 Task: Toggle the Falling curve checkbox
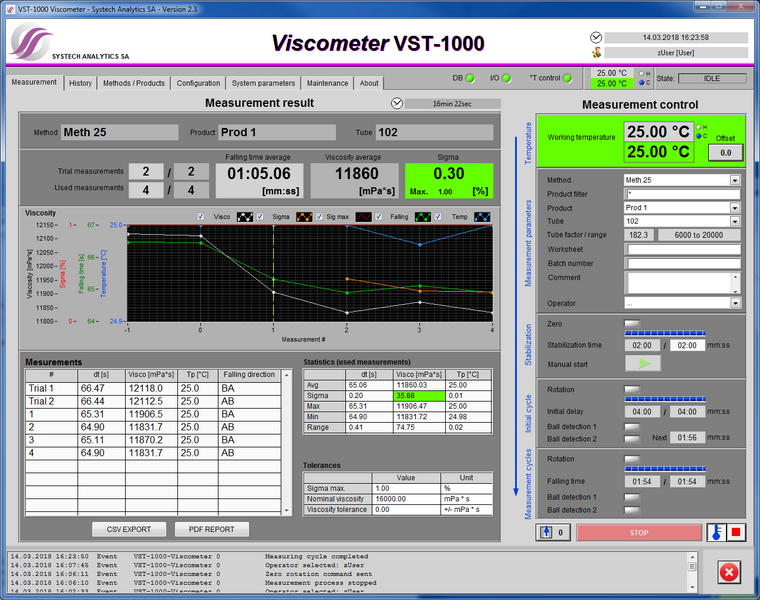coord(379,217)
